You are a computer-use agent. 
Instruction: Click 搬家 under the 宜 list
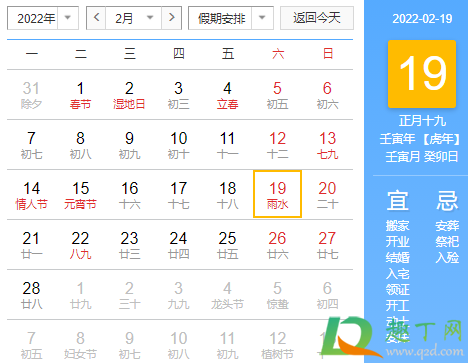click(397, 226)
